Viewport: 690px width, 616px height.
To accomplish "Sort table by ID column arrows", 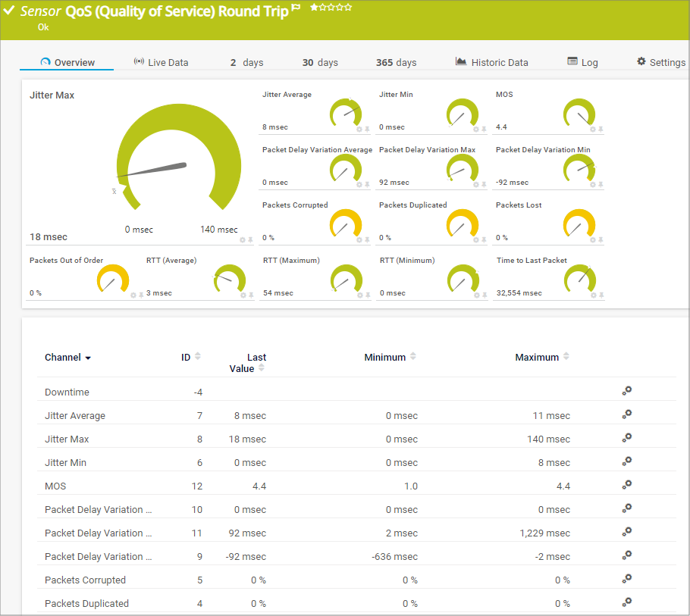I will 198,357.
